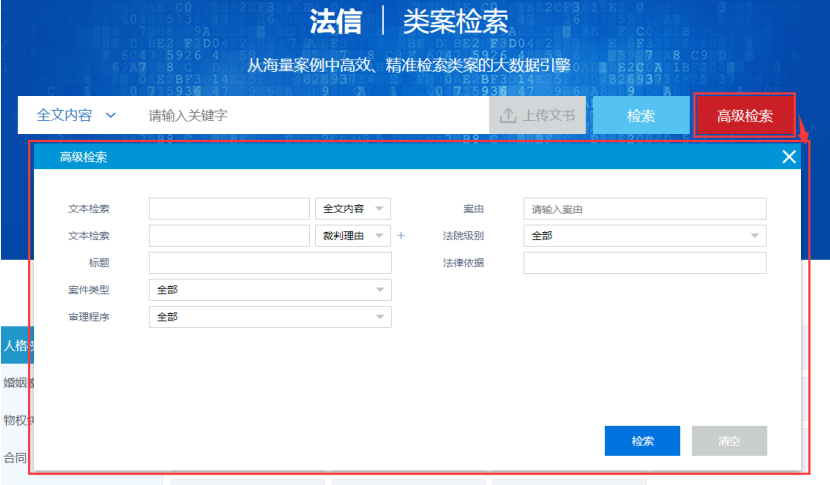Select the 物权 category in the left list
This screenshot has width=830, height=485.
17,420
